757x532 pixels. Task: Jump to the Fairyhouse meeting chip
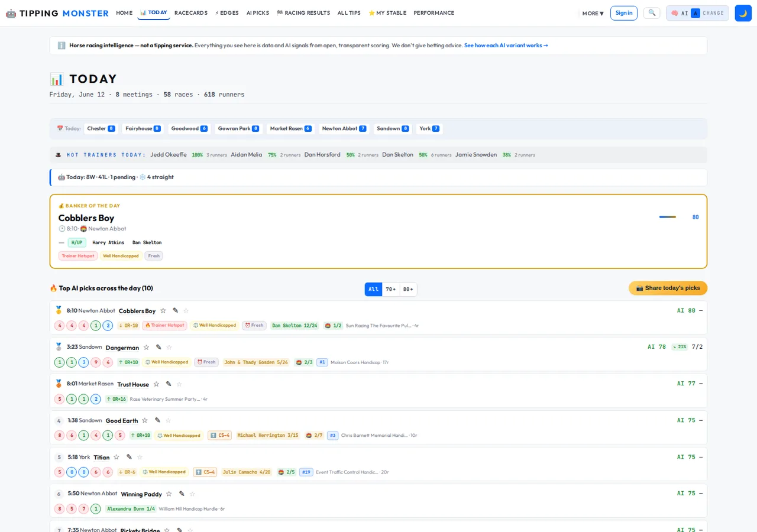(143, 128)
